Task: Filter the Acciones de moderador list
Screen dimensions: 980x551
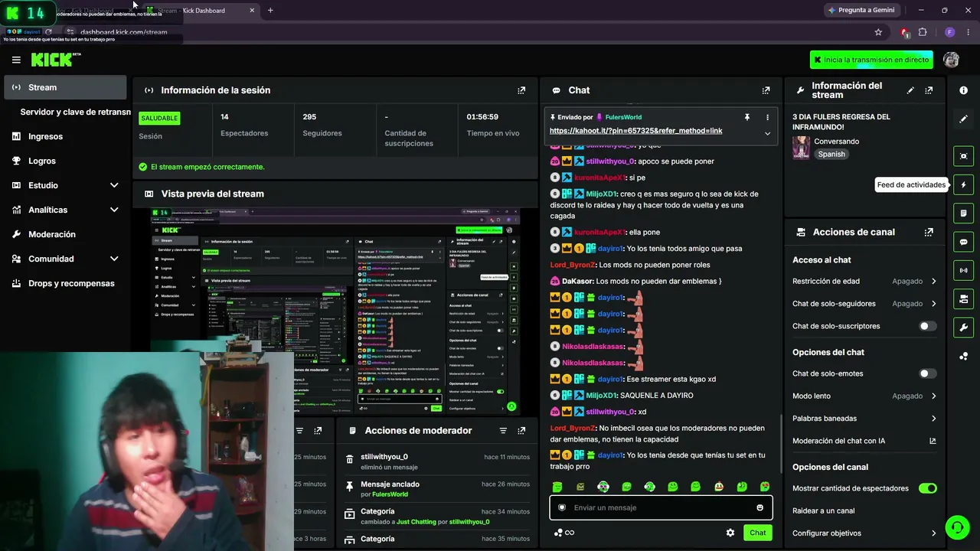Action: click(x=503, y=431)
